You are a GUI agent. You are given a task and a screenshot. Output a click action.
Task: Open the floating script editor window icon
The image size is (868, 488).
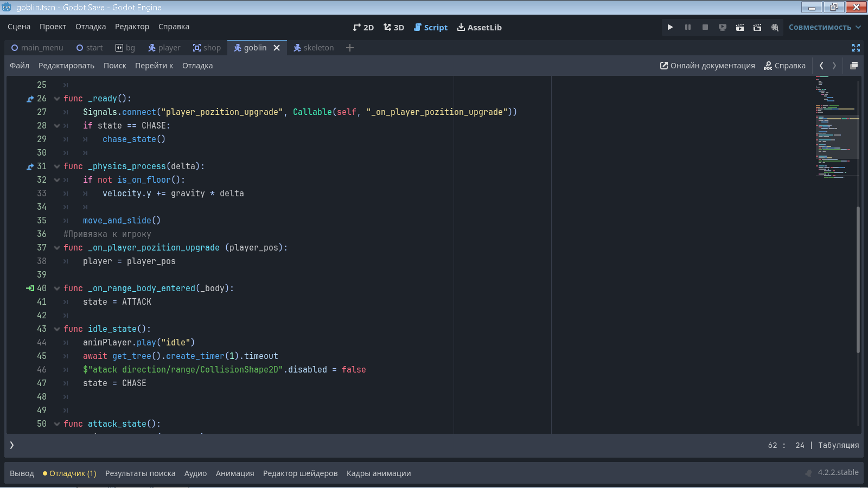click(854, 66)
